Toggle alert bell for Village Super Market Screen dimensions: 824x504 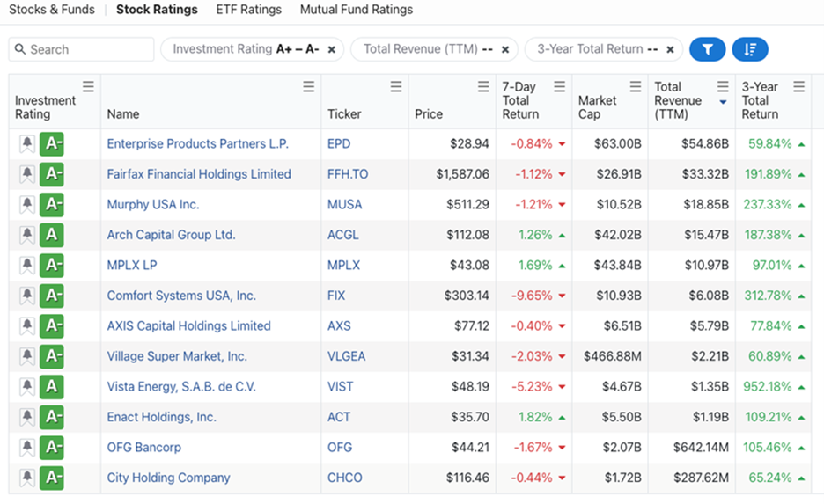coord(26,356)
